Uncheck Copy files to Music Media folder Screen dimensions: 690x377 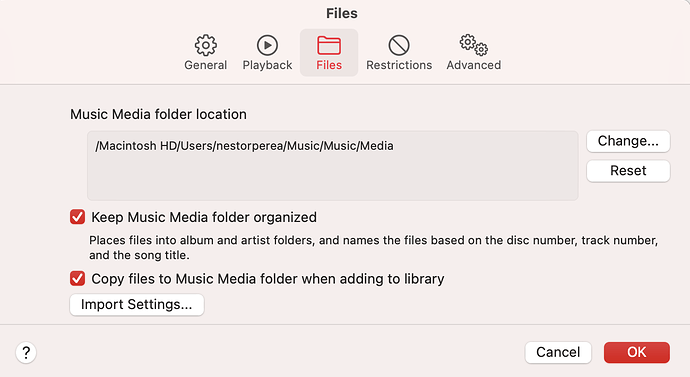77,278
